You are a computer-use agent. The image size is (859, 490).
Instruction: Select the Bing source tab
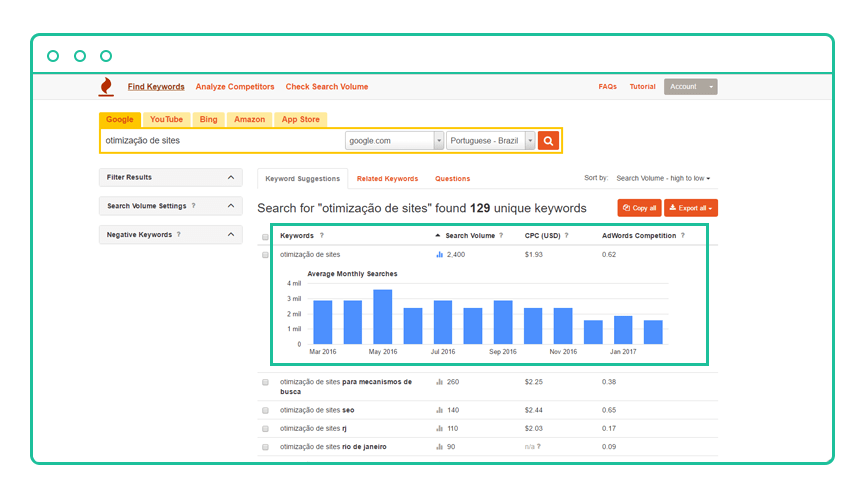coord(208,119)
